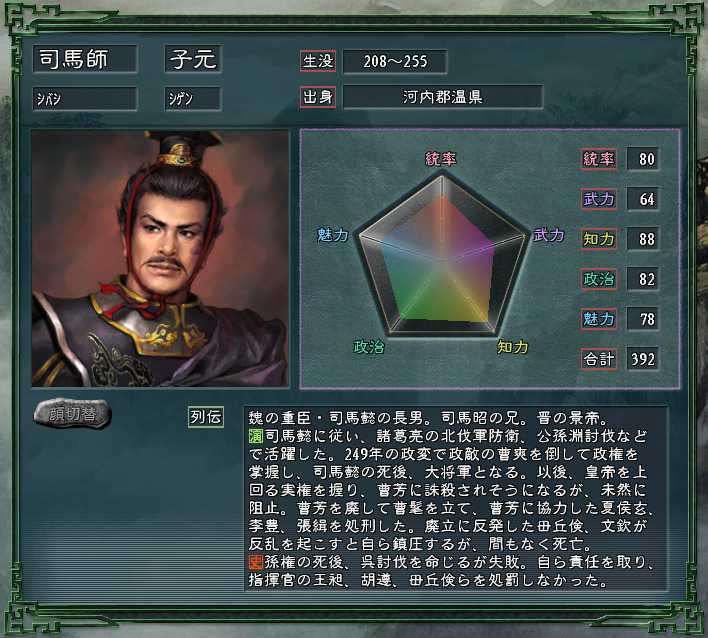Click the 司馬師 name field
Viewport: 708px width, 638px height.
pos(85,59)
